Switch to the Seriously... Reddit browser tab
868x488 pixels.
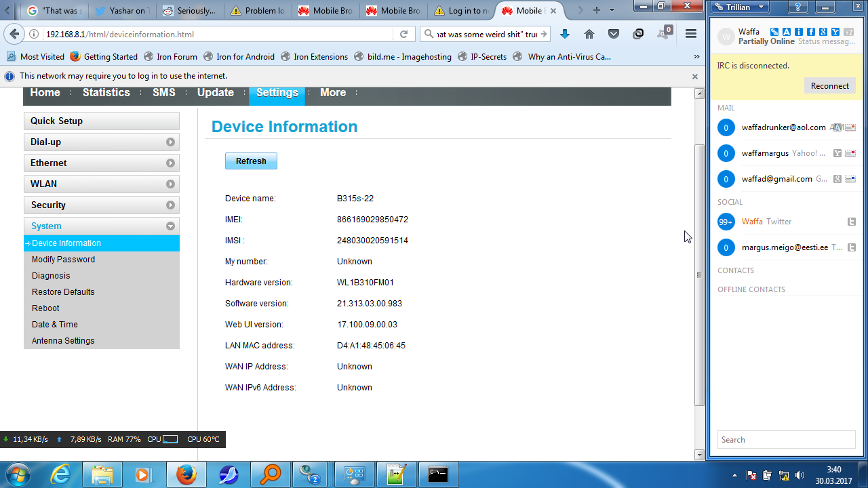click(x=190, y=11)
